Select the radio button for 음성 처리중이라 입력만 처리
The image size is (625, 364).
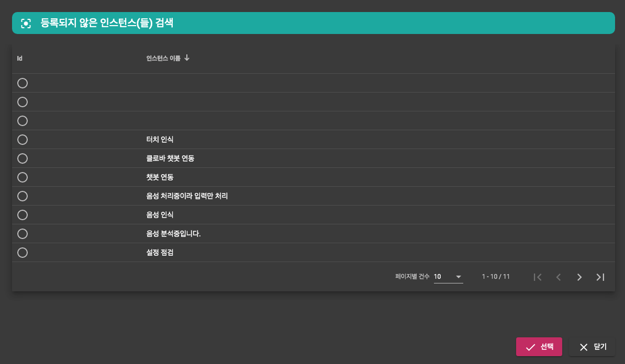[x=23, y=196]
